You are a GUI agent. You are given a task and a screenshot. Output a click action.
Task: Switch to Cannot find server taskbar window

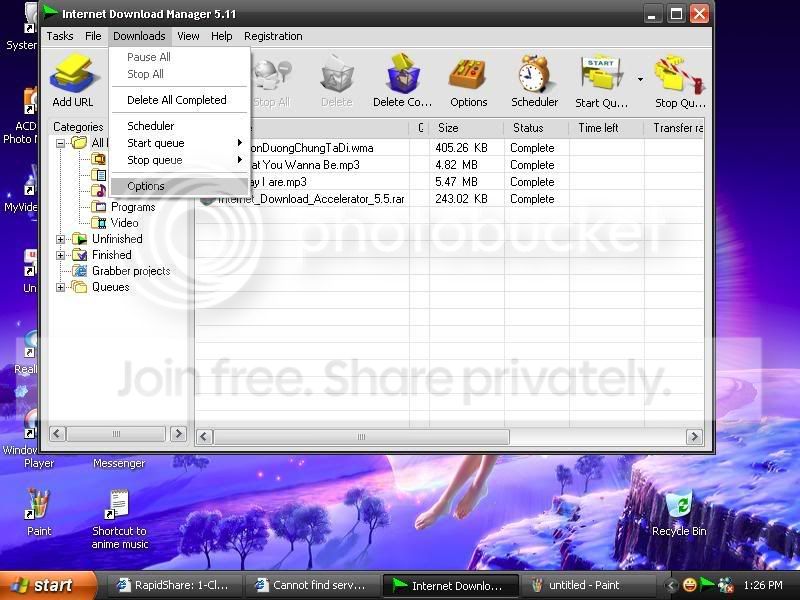pos(312,585)
